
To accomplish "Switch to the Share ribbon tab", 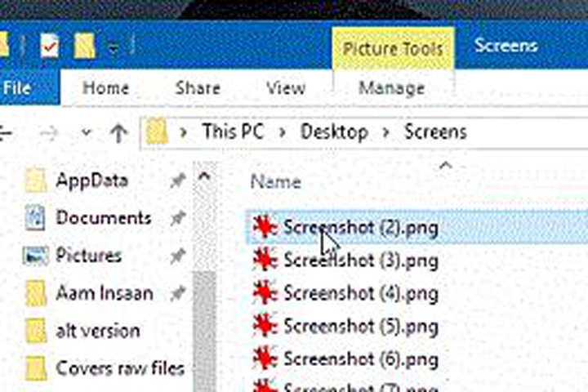I will [198, 88].
